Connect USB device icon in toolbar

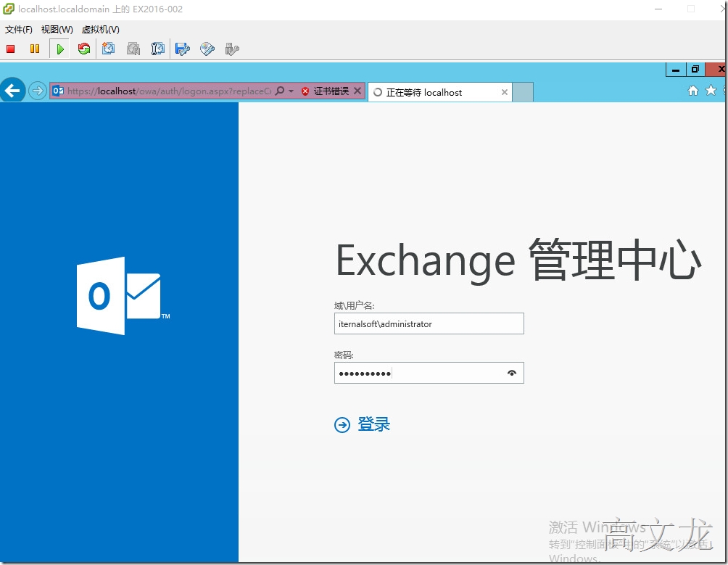(232, 49)
